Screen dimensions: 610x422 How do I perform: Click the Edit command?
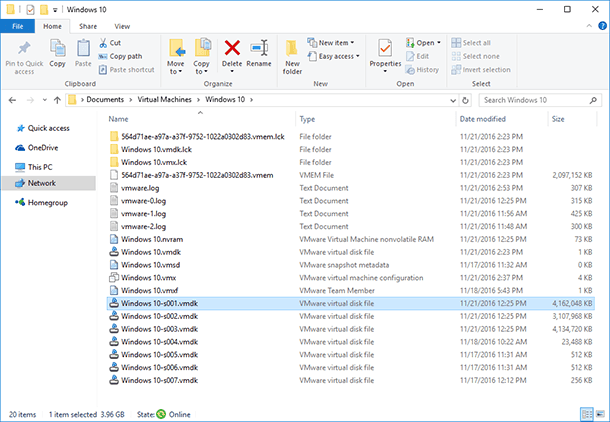[x=417, y=56]
